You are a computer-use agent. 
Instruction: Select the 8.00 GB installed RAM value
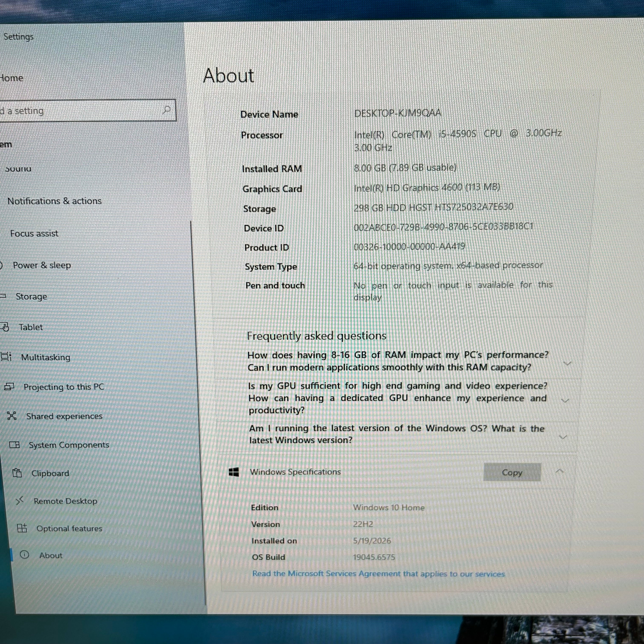[x=405, y=168]
